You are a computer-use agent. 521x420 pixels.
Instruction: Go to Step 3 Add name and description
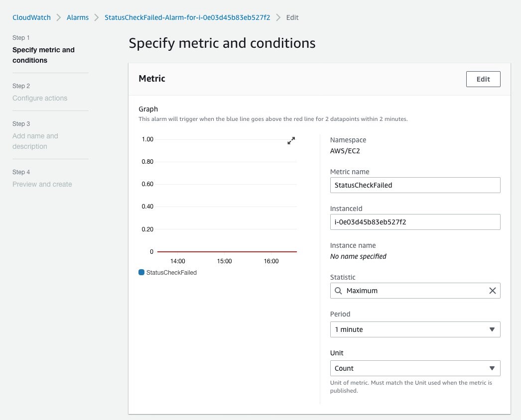(35, 141)
